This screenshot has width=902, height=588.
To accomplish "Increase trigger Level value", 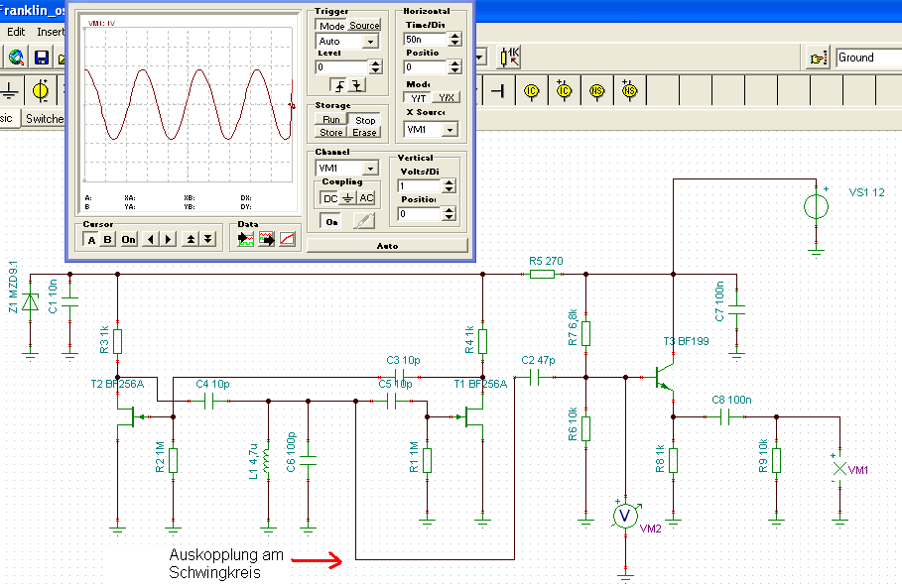I will click(x=376, y=63).
